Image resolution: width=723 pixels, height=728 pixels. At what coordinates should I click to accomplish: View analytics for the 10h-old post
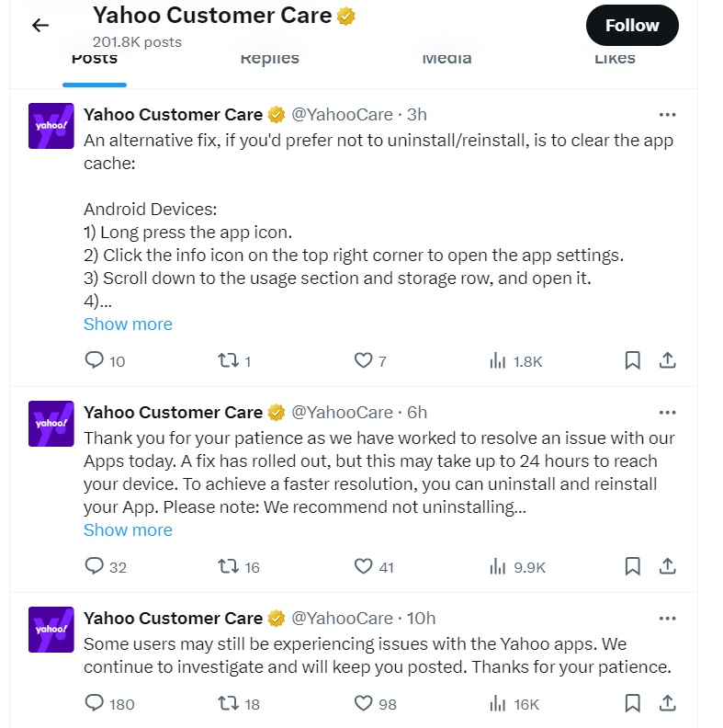[498, 704]
